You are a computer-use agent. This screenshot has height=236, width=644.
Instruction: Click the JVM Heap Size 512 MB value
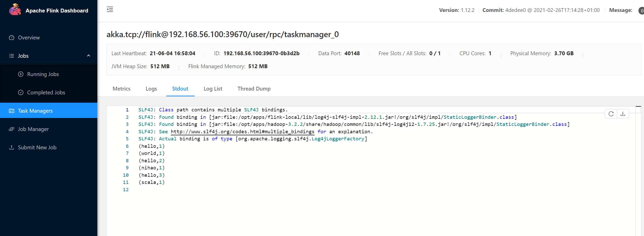point(160,66)
